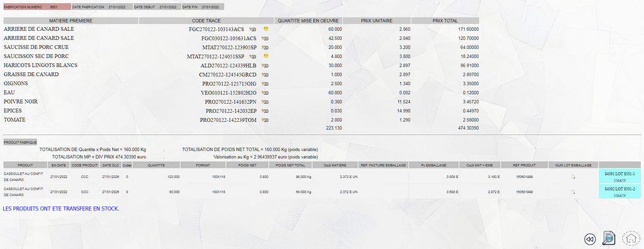Open the document magnifier preview icon
644x249 pixels.
point(609,238)
